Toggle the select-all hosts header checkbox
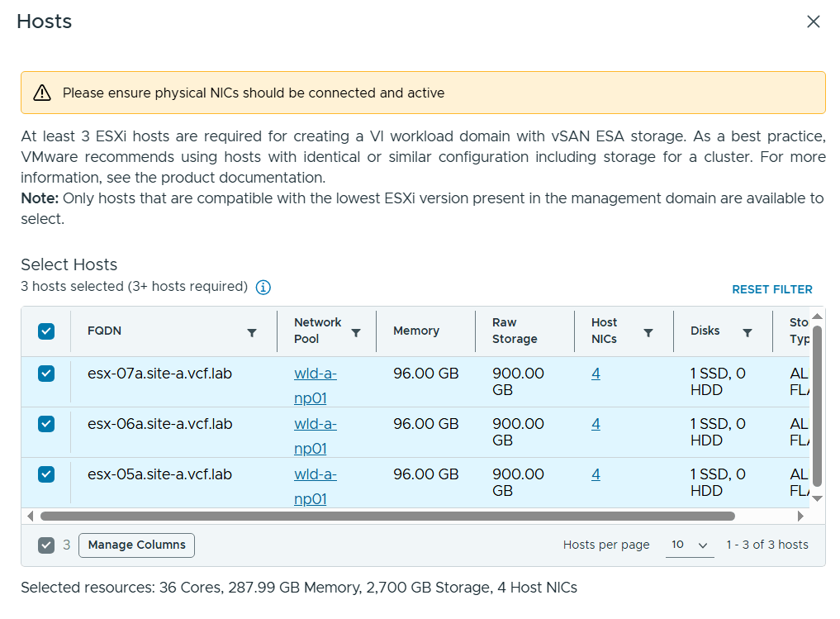Image resolution: width=840 pixels, height=619 pixels. click(x=46, y=331)
